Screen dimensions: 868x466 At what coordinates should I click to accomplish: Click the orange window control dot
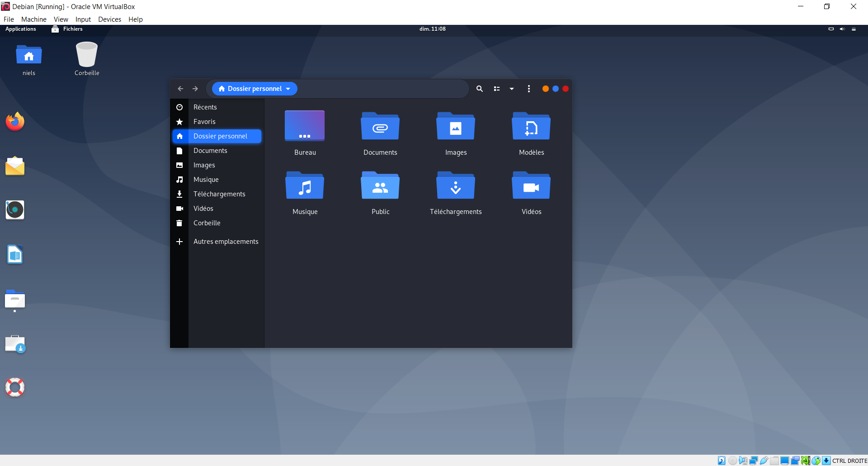(x=545, y=89)
